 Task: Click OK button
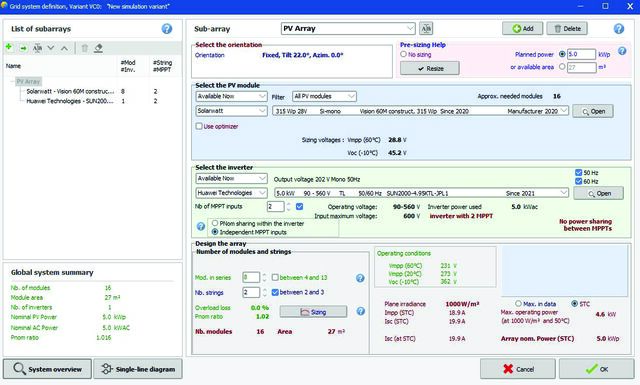click(x=596, y=369)
